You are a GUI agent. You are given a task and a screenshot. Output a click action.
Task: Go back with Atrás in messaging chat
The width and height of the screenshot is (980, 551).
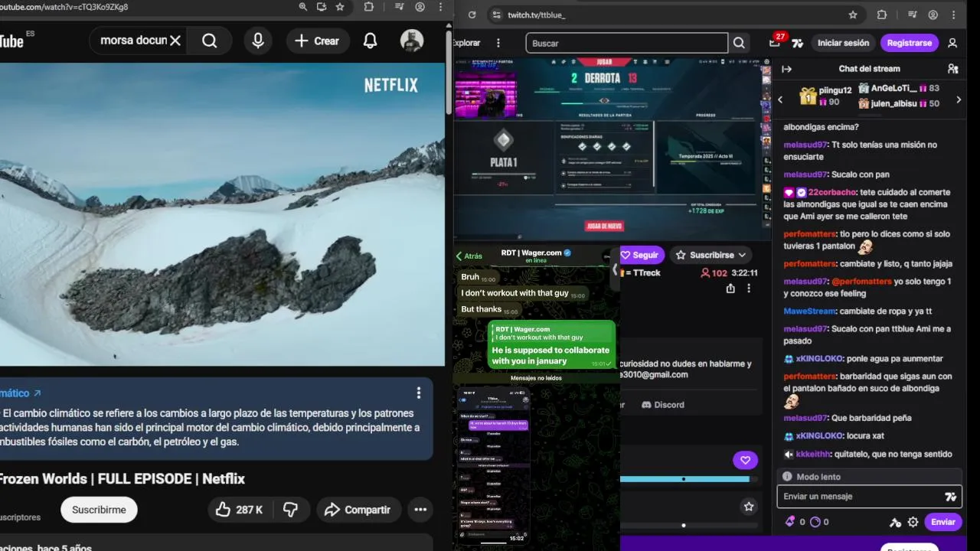click(469, 256)
